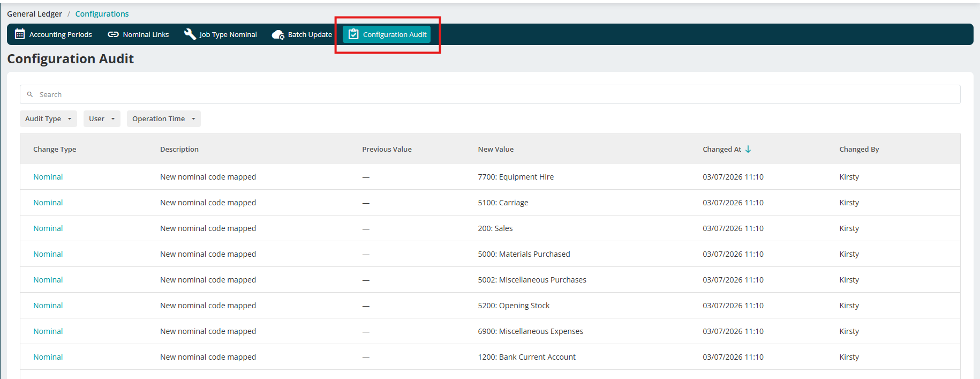Expand the Audit Type filter dropdown
980x379 pixels.
[x=48, y=118]
